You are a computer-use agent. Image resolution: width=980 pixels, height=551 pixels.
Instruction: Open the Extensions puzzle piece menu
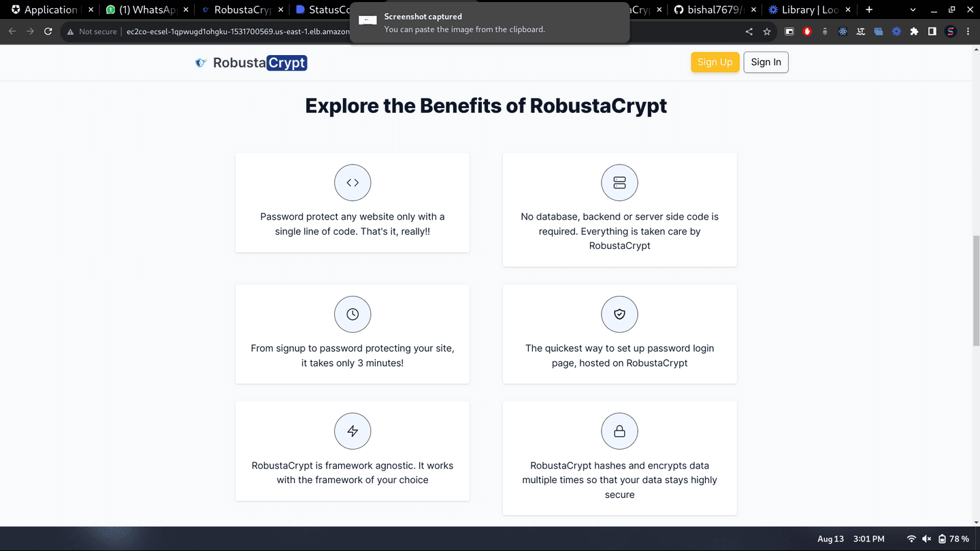[914, 31]
